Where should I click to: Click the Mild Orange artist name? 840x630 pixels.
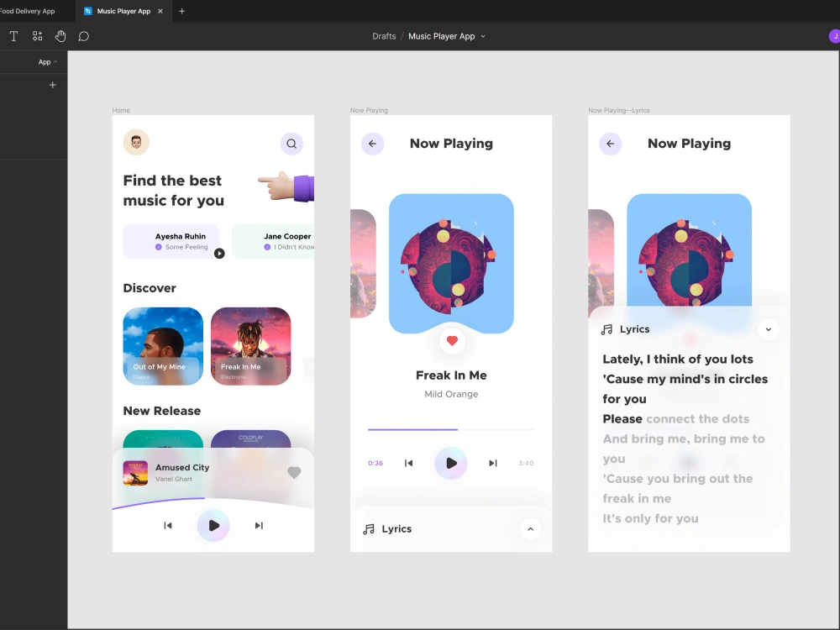tap(451, 394)
